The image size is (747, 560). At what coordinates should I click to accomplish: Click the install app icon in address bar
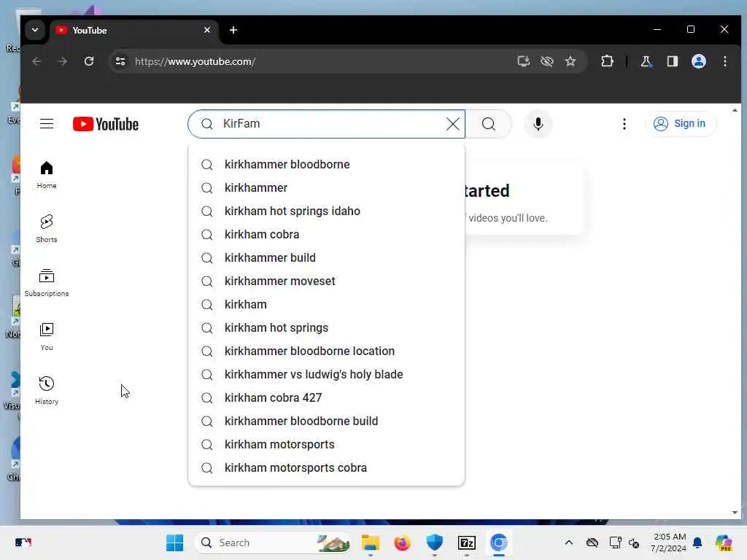pos(524,61)
